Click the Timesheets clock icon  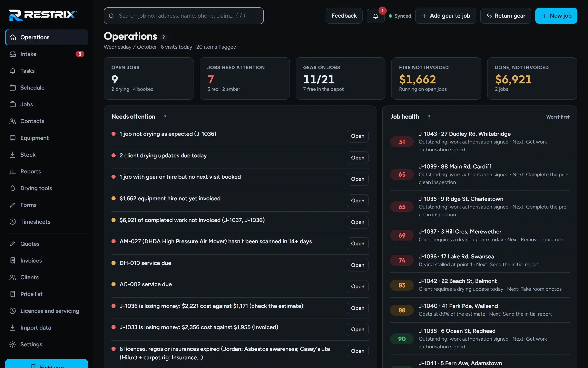[x=13, y=222]
